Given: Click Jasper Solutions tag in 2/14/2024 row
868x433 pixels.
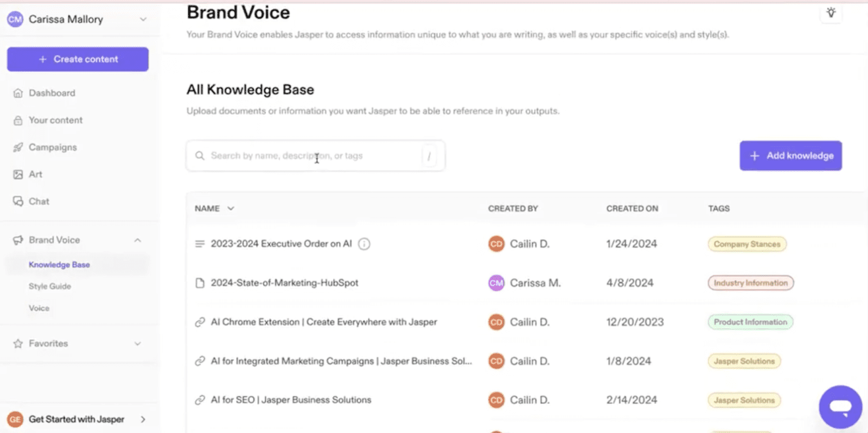Looking at the screenshot, I should (744, 400).
